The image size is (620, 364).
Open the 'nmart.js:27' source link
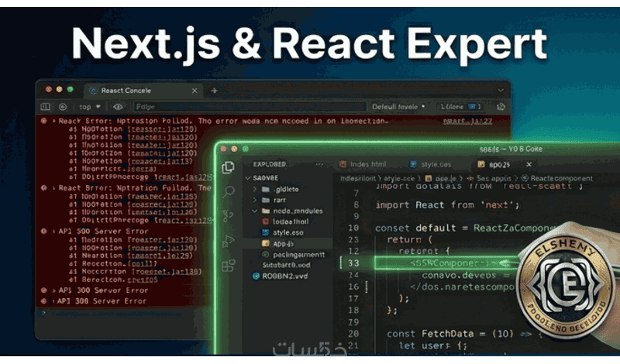pos(467,121)
